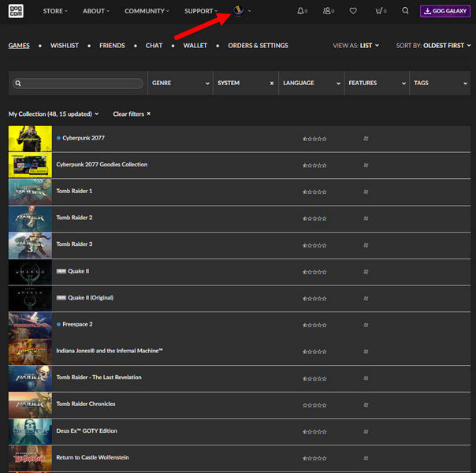The height and width of the screenshot is (473, 476).
Task: Open the Cyberpunk 2077 game title
Action: pyautogui.click(x=84, y=138)
